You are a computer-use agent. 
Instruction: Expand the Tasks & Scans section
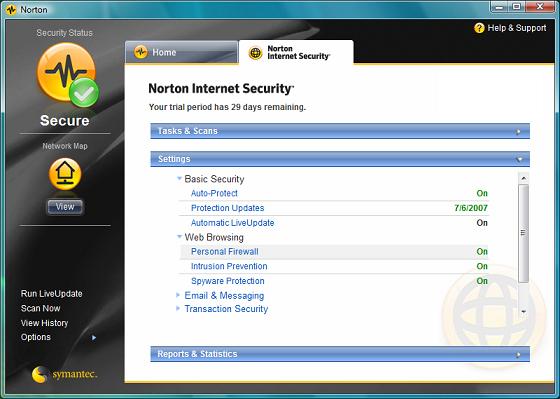pos(340,131)
